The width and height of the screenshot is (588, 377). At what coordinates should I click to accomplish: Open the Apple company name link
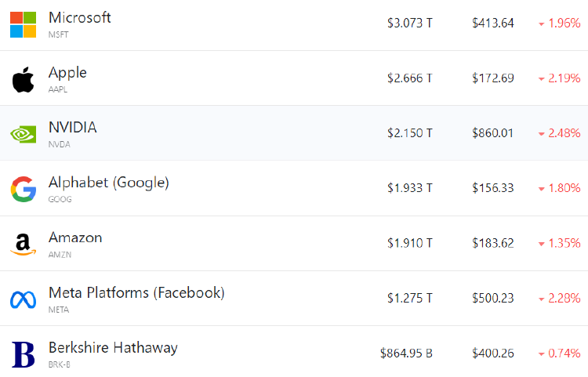pos(67,73)
